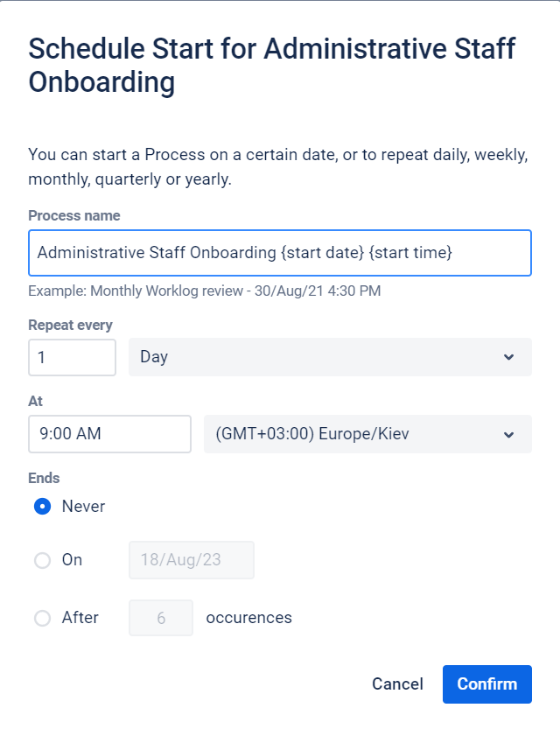Image resolution: width=560 pixels, height=729 pixels.
Task: Click the "occurences" text label
Action: point(249,618)
